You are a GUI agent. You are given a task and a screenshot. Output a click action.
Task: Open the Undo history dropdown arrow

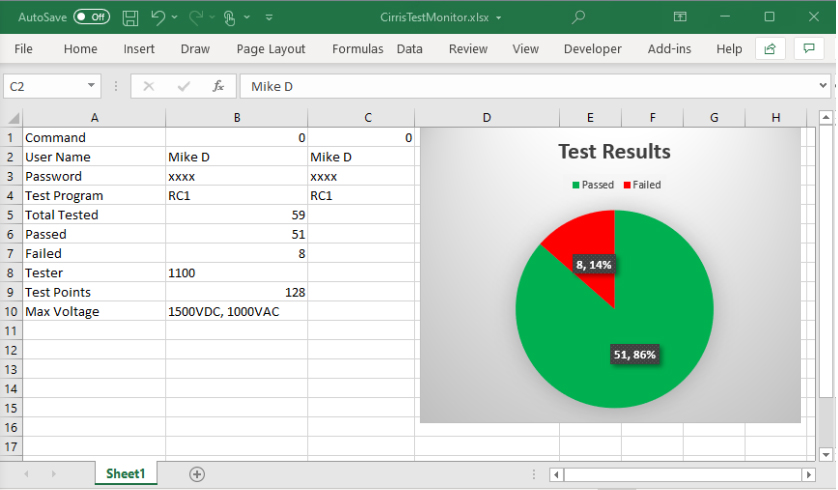pyautogui.click(x=175, y=18)
